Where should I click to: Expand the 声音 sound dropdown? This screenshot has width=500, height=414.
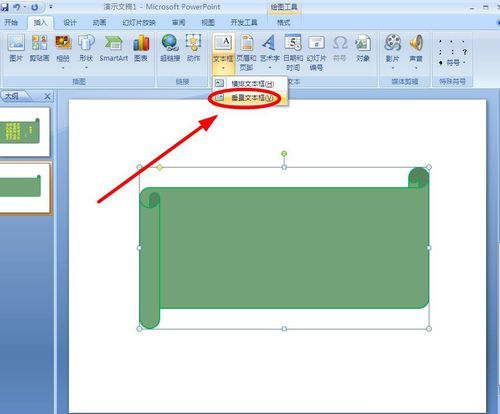pos(416,68)
